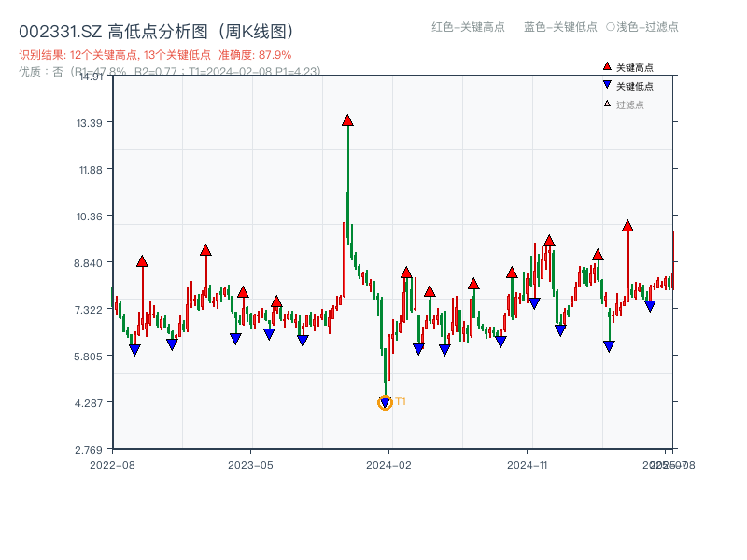Screen dimensions: 747x560
Task: Click the rightmost blue low-point triangle
Action: point(650,306)
